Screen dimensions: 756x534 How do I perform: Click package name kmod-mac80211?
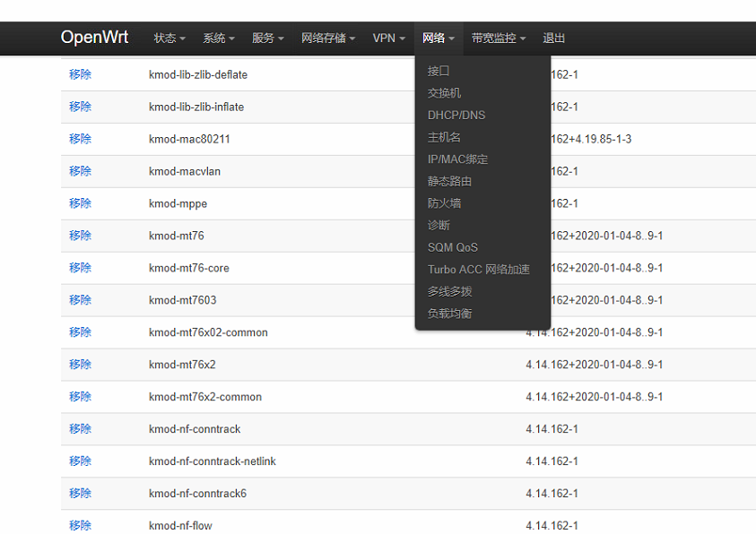click(189, 139)
